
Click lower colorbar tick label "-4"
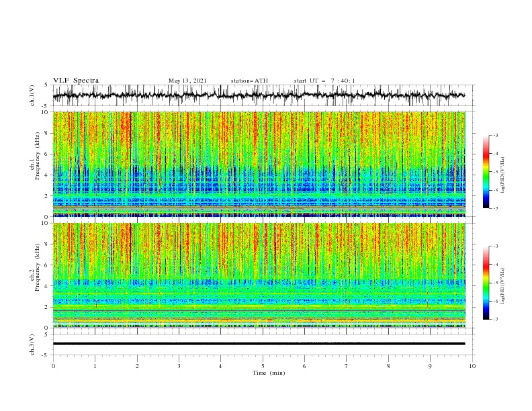coord(496,265)
